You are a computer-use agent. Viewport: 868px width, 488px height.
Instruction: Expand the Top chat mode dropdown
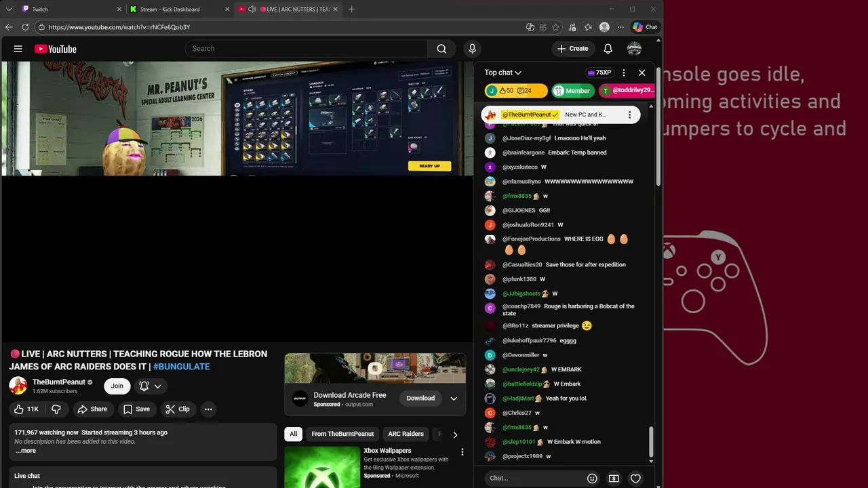tap(502, 73)
